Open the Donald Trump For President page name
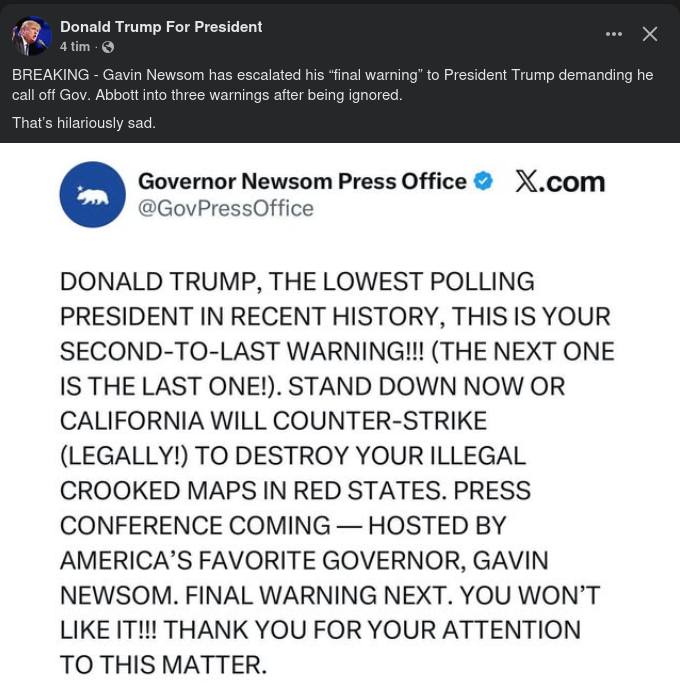 point(160,27)
